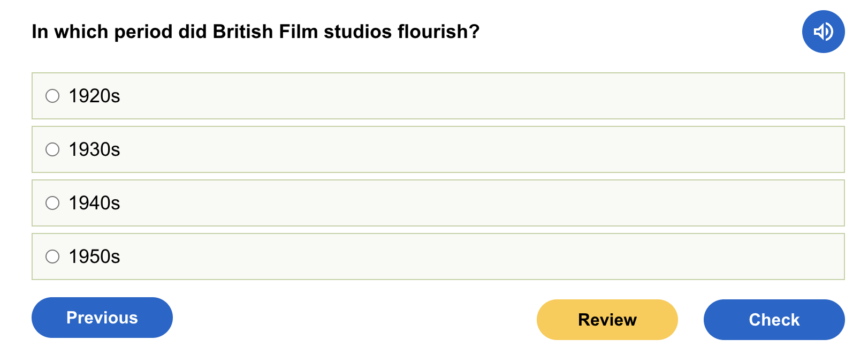Click the blank area inside the 1920s answer box
The height and width of the screenshot is (362, 868).
coord(482,96)
